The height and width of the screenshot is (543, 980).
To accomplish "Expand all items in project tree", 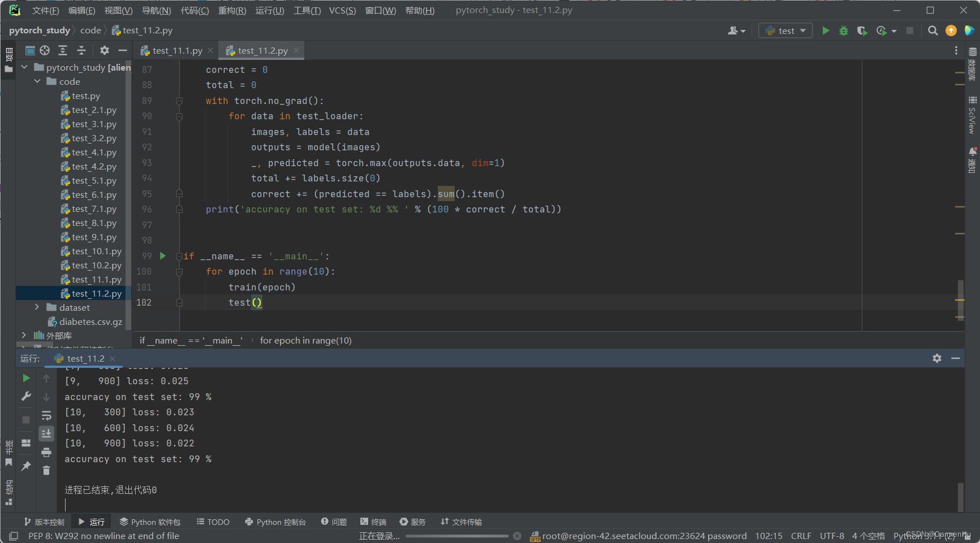I will click(x=63, y=50).
